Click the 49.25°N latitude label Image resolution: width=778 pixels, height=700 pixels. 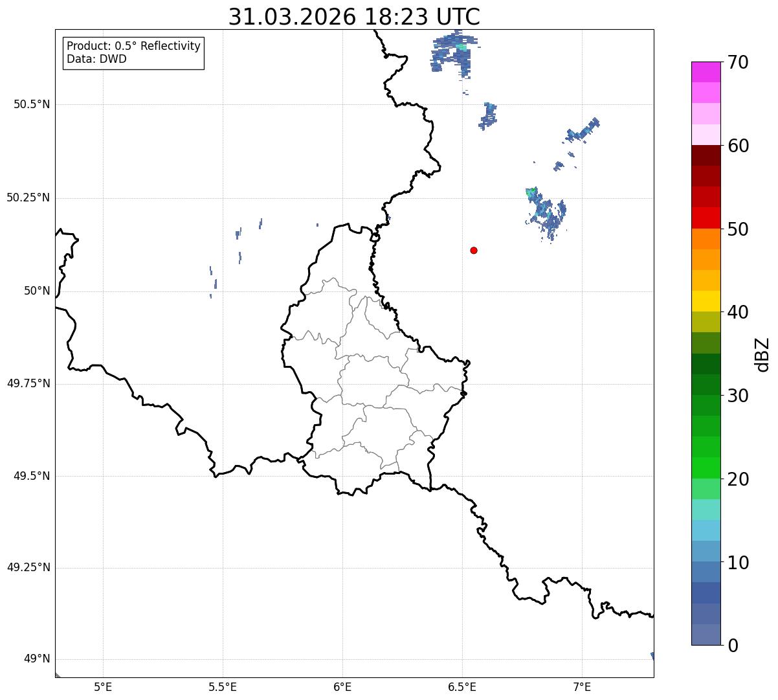pyautogui.click(x=28, y=568)
